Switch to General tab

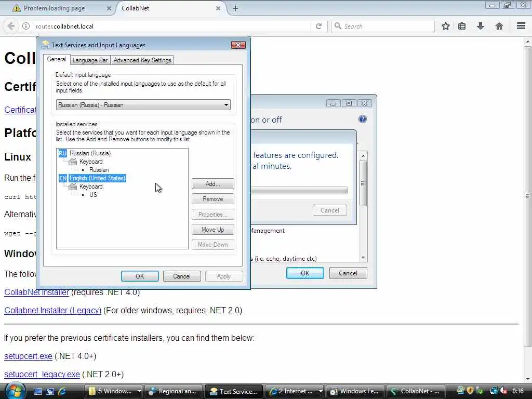click(57, 59)
